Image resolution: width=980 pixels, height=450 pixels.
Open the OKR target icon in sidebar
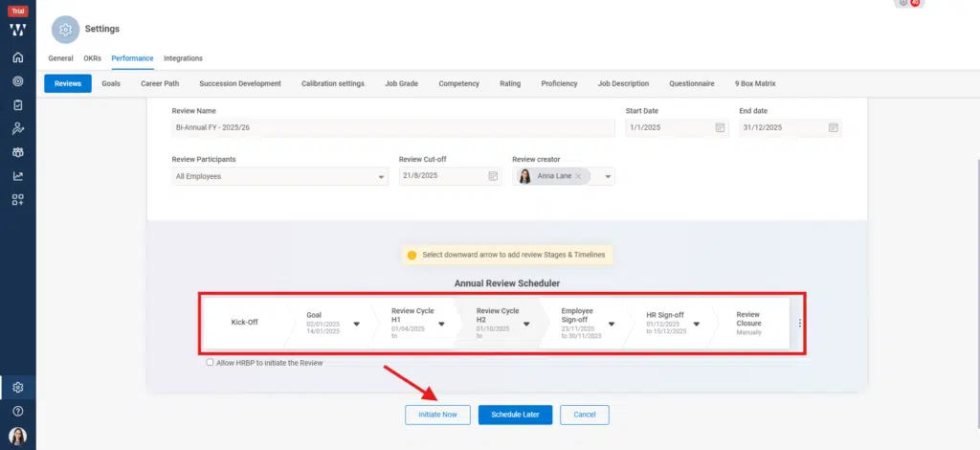tap(18, 81)
